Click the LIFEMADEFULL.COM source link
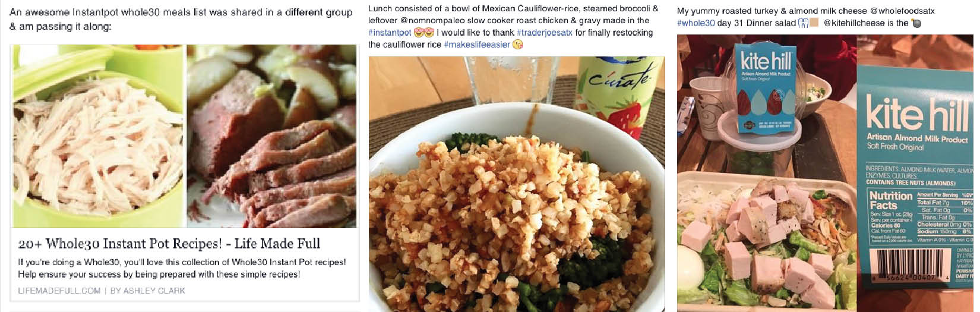The image size is (980, 312). point(59,291)
